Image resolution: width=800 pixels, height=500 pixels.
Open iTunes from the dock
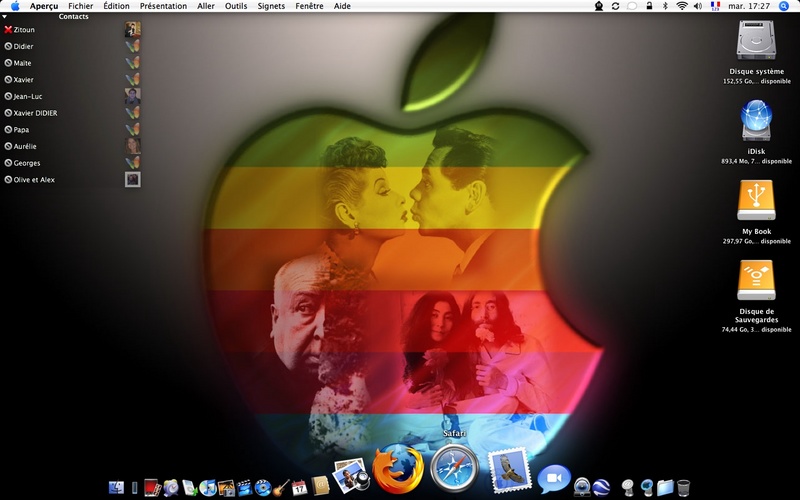tap(208, 488)
